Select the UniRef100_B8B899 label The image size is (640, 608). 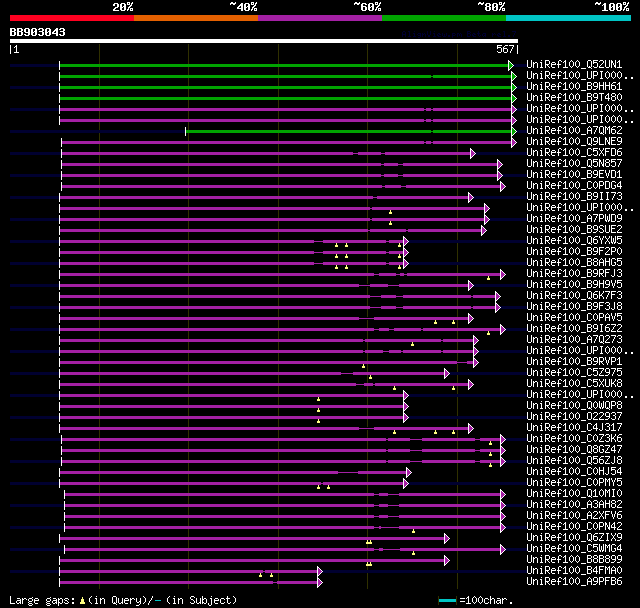(x=574, y=560)
